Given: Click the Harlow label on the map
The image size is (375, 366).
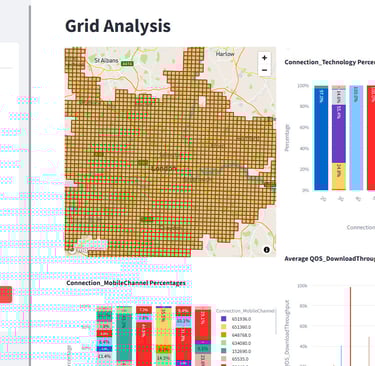Looking at the screenshot, I should pos(225,54).
